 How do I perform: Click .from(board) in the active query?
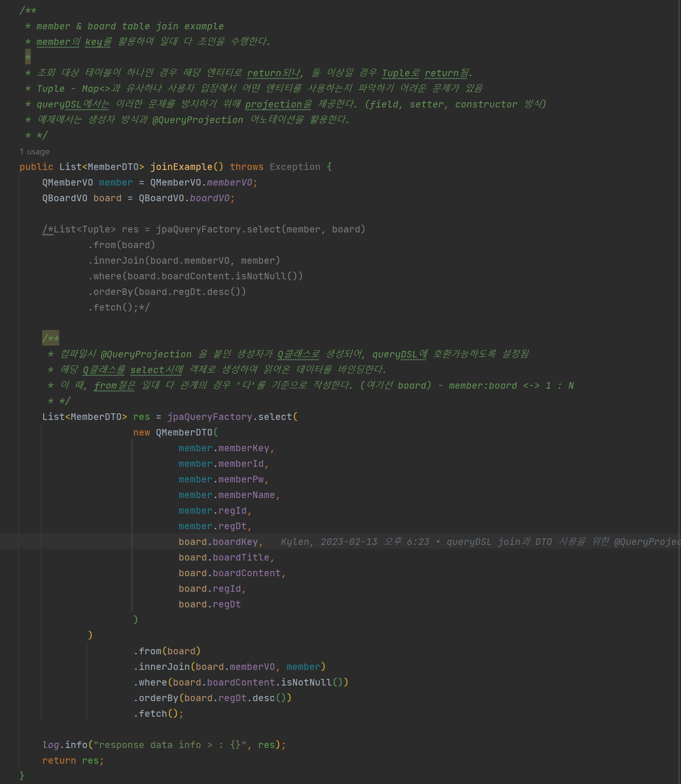[167, 651]
